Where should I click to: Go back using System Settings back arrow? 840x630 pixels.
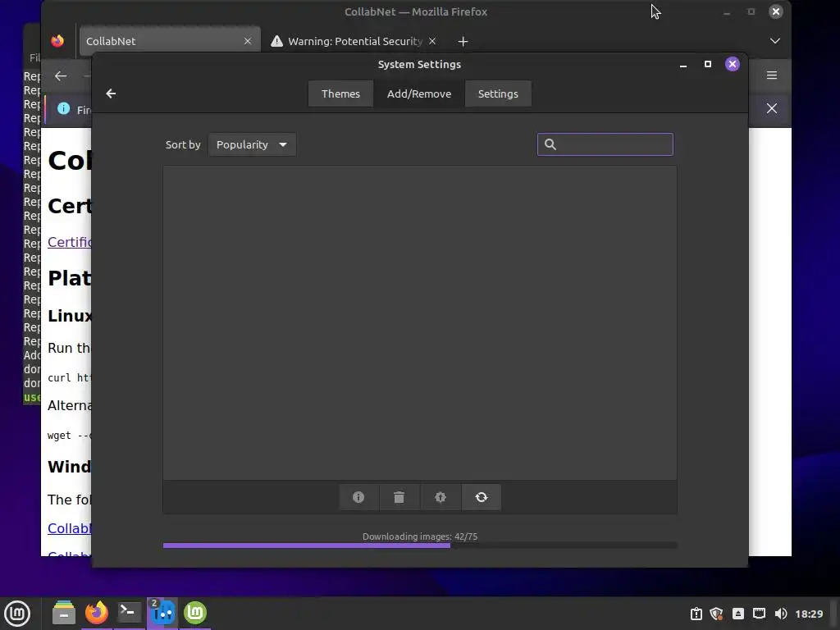(x=111, y=94)
